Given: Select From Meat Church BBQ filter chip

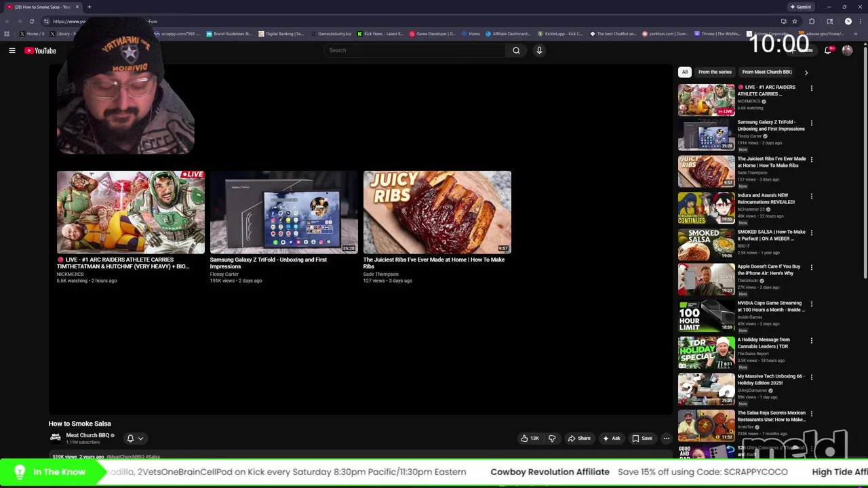Looking at the screenshot, I should [766, 72].
